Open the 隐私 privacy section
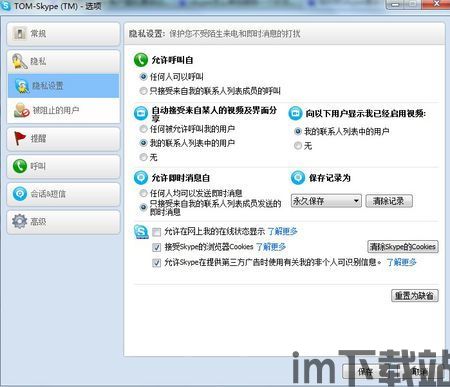This screenshot has height=387, width=450. 63,62
